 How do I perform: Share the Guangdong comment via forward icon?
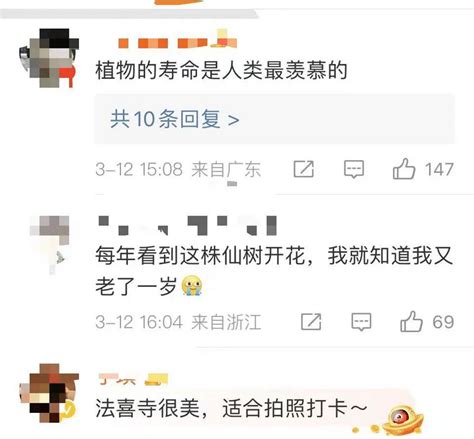click(x=303, y=169)
